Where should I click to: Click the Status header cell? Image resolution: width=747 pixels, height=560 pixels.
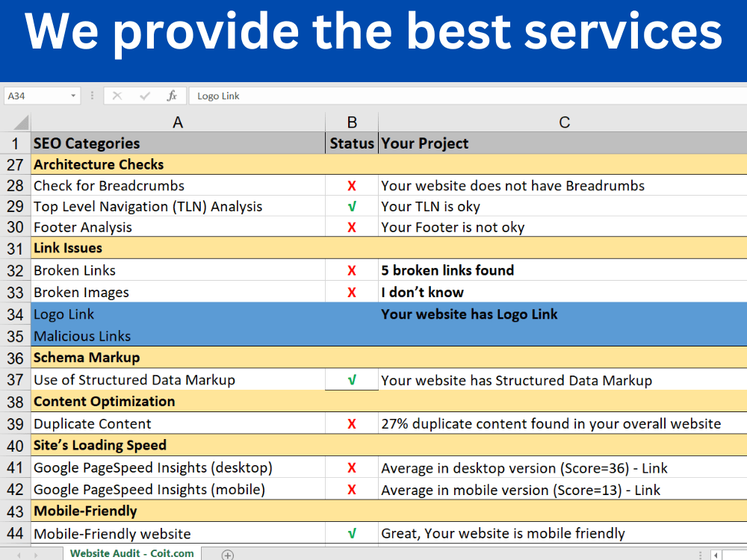(352, 143)
